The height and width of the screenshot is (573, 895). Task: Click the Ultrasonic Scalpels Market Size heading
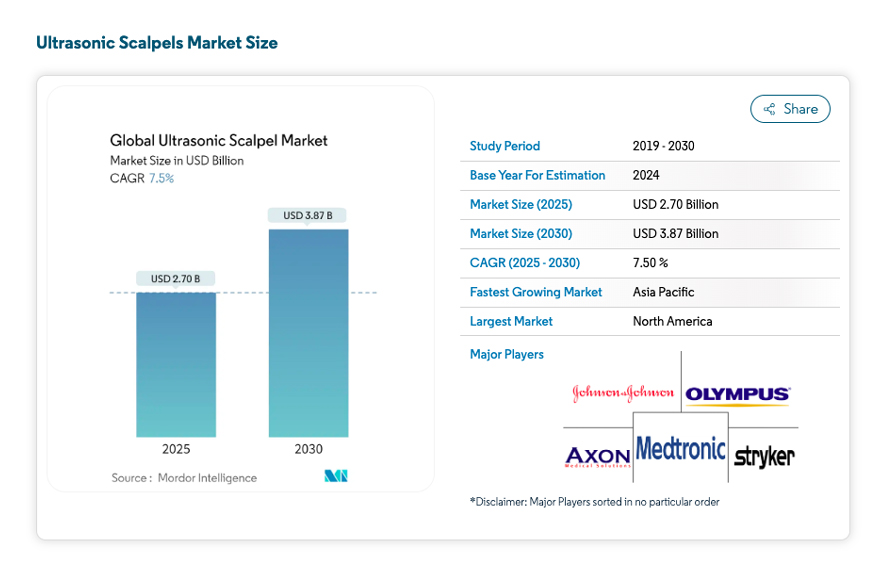157,43
